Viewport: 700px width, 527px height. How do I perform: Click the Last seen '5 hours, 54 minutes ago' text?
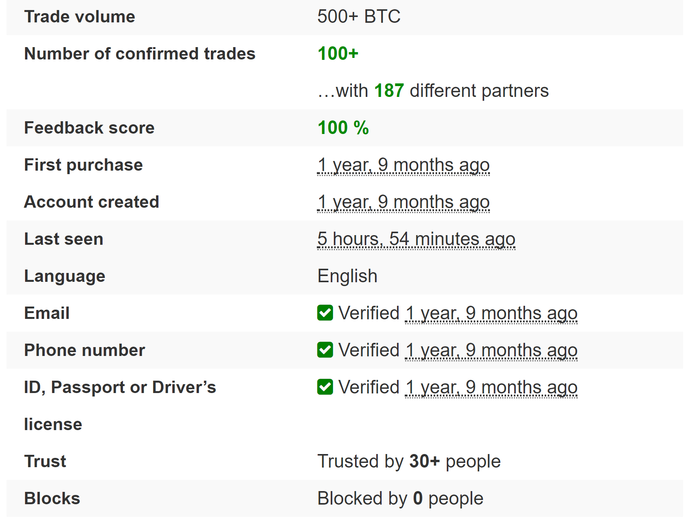point(416,239)
